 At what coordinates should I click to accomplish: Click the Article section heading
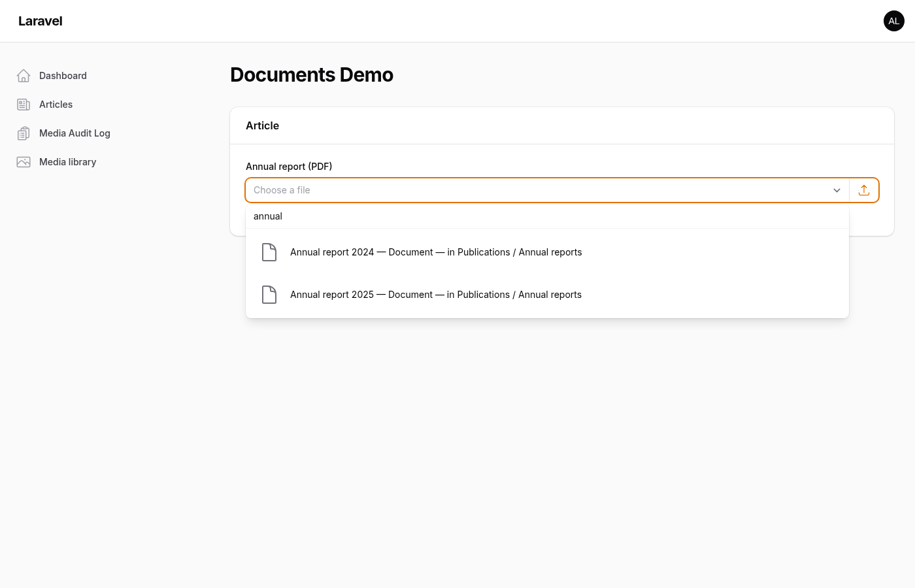pyautogui.click(x=262, y=125)
